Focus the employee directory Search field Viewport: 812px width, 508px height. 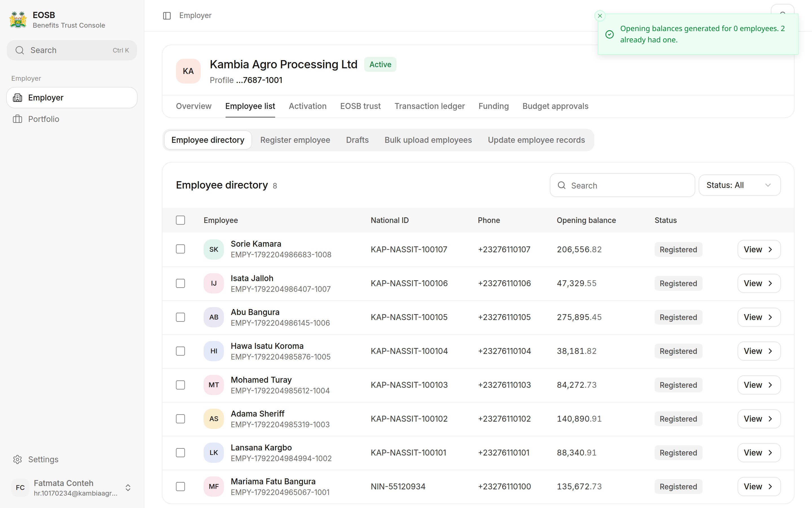[x=622, y=185]
